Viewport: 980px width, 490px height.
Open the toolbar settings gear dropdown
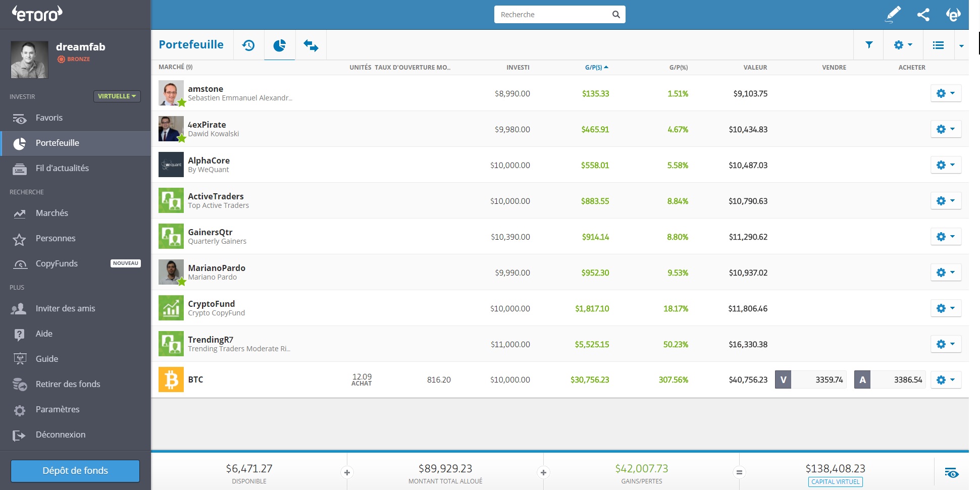click(x=903, y=45)
